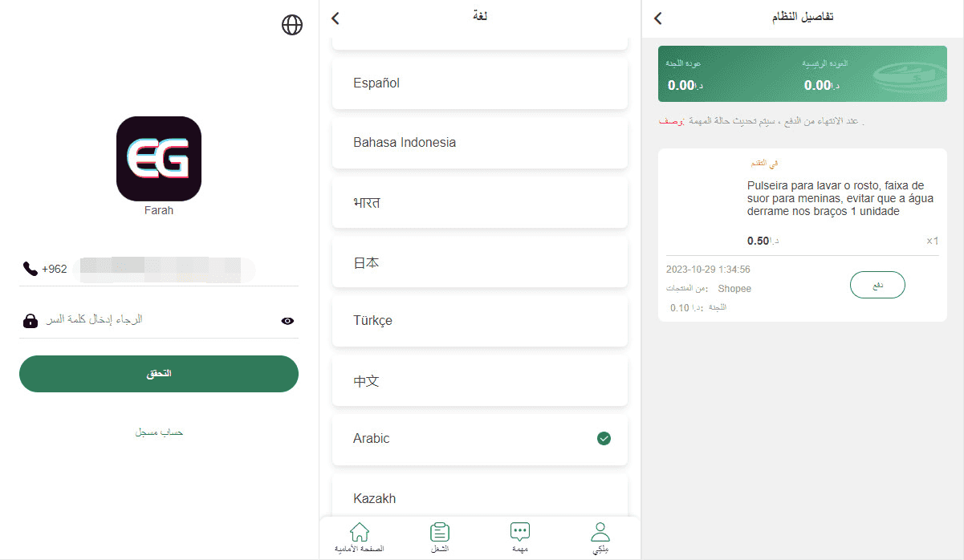Open the chat bubble task tab
964x560 pixels.
(520, 533)
